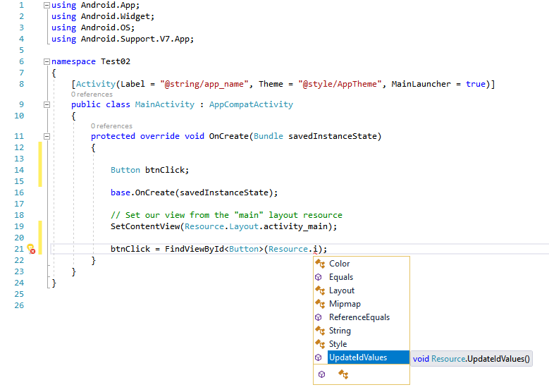Viewport: 549px width, 392px height.
Task: Open "0 references" above MainActivity class
Action: (92, 94)
